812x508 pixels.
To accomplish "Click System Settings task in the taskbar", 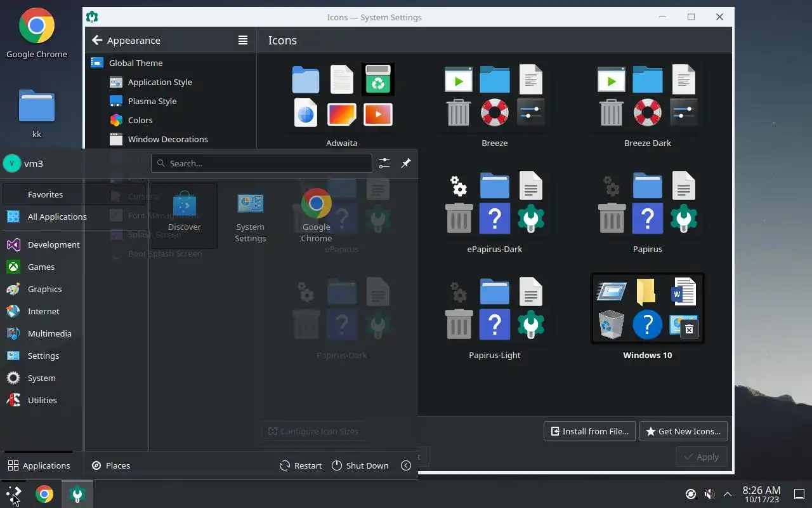I will 77,494.
